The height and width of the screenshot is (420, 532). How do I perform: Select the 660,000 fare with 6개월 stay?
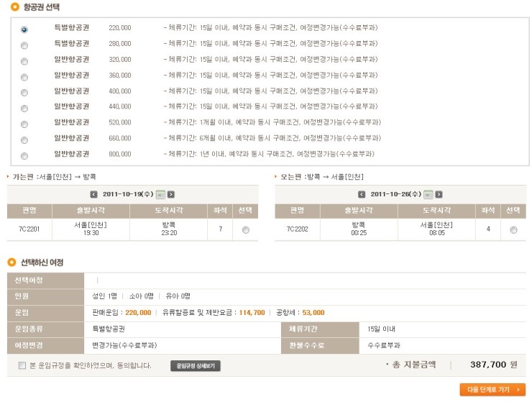pos(24,140)
